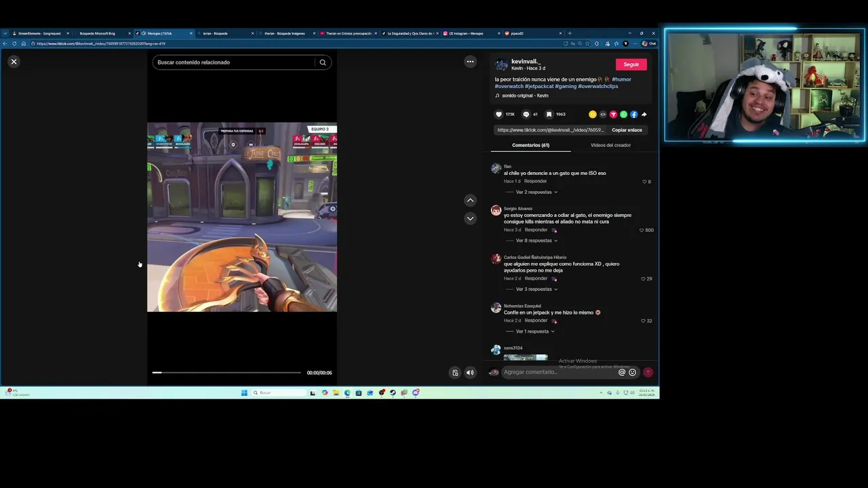Like the video with the heart icon
868x488 pixels.
pos(499,115)
